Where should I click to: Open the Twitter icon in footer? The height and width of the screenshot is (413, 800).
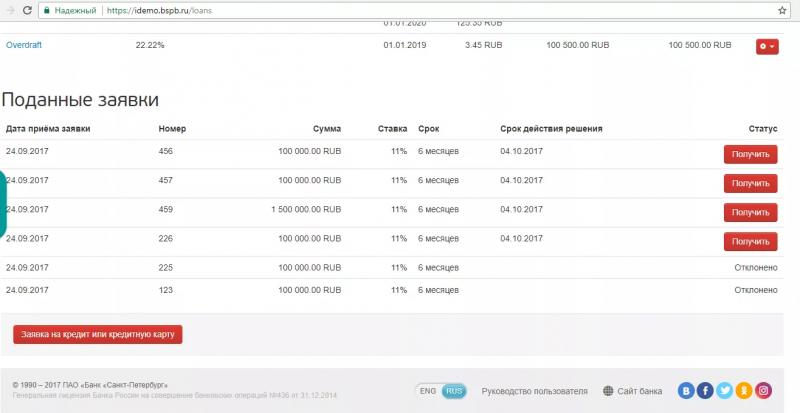tap(725, 391)
